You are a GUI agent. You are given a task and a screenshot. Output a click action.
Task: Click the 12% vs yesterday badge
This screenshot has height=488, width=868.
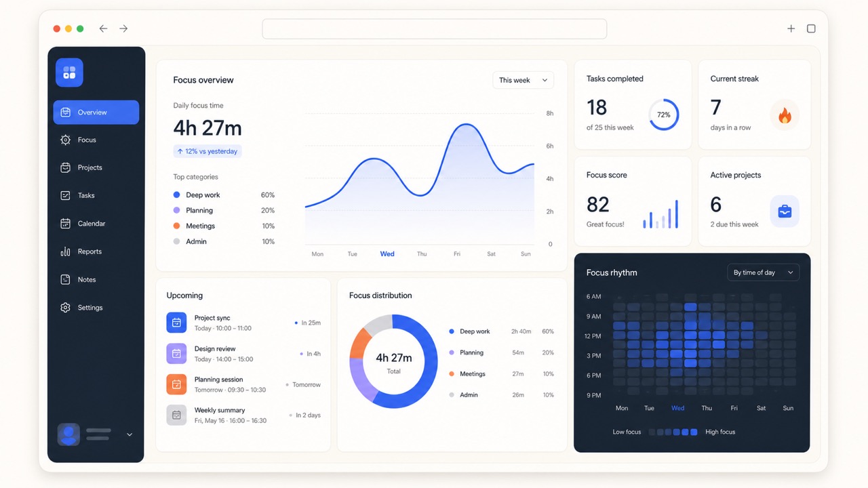[x=208, y=151]
